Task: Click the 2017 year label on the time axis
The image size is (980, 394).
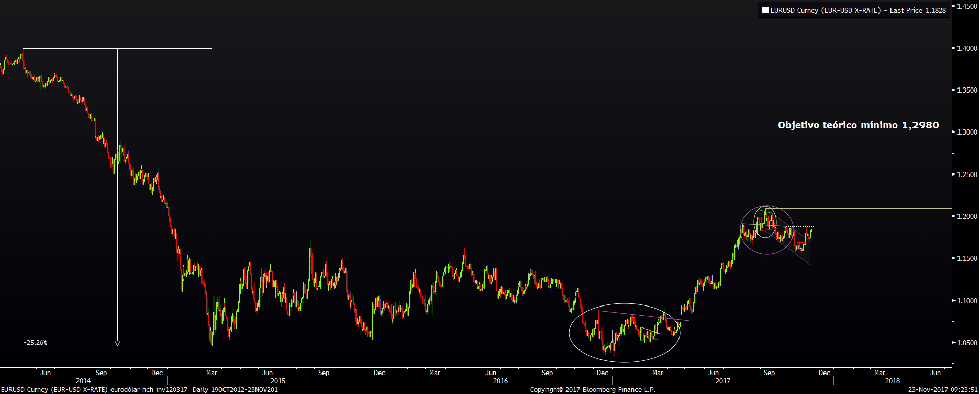Action: point(723,381)
